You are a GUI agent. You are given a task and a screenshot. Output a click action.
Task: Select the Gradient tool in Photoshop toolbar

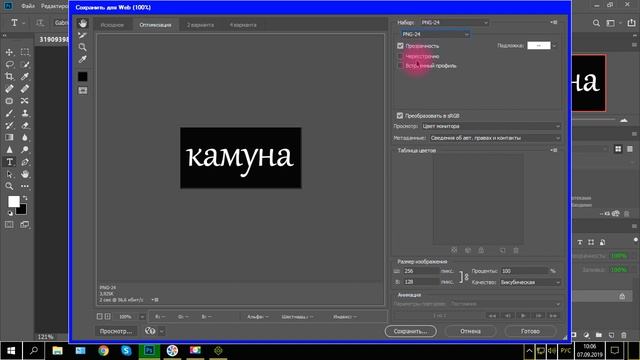coord(9,138)
